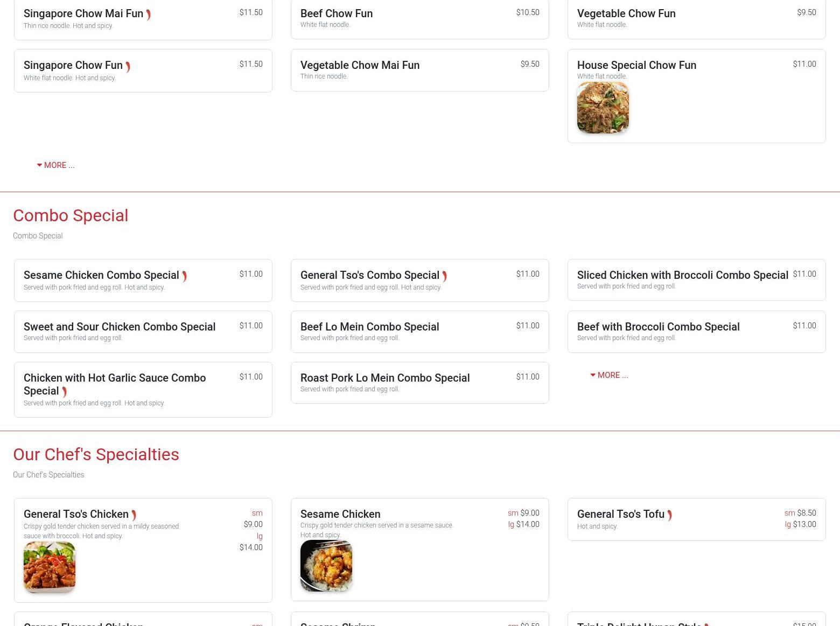
Task: Click the red Combo Special section heading
Action: tap(71, 215)
